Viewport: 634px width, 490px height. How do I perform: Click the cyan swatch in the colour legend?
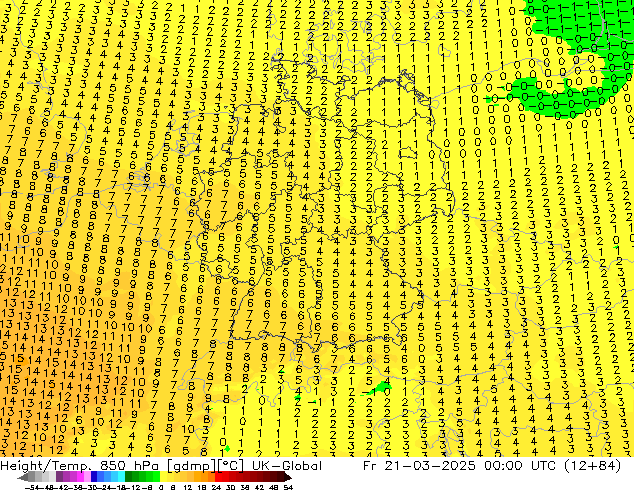121,477
